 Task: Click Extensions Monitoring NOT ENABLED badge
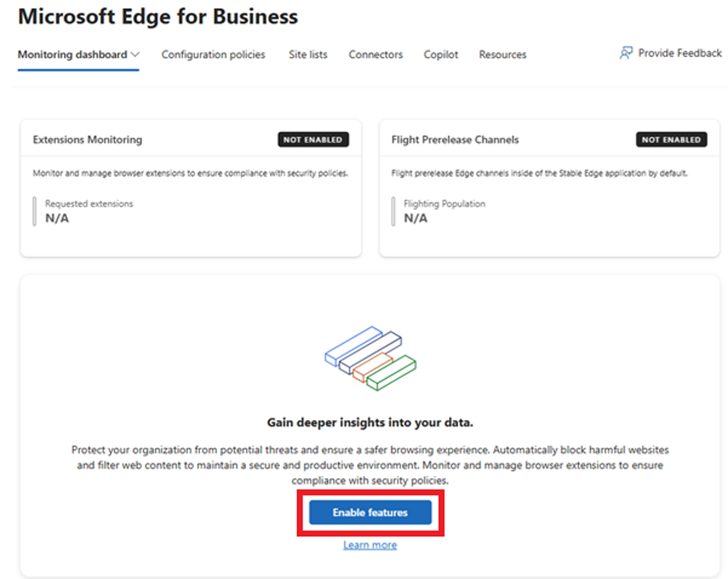click(x=313, y=140)
